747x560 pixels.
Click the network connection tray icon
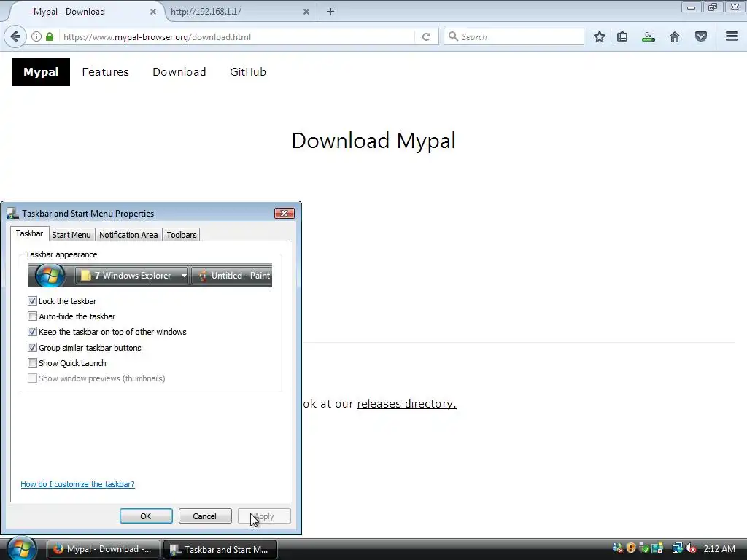(x=677, y=548)
